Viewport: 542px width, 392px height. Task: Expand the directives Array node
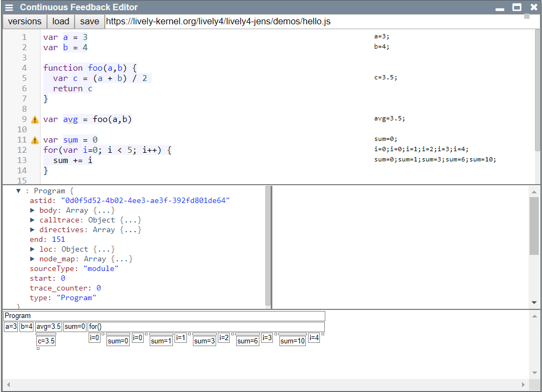[x=33, y=230]
